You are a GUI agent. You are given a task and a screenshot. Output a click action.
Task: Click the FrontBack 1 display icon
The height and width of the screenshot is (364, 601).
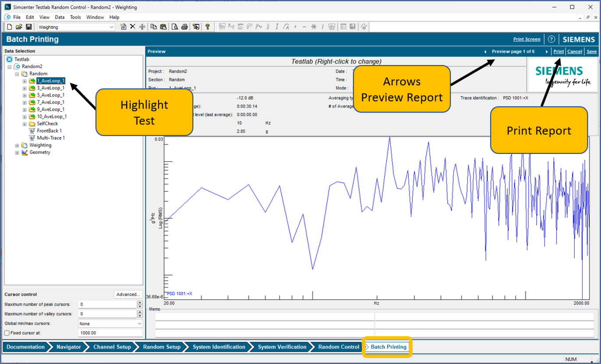coord(32,131)
